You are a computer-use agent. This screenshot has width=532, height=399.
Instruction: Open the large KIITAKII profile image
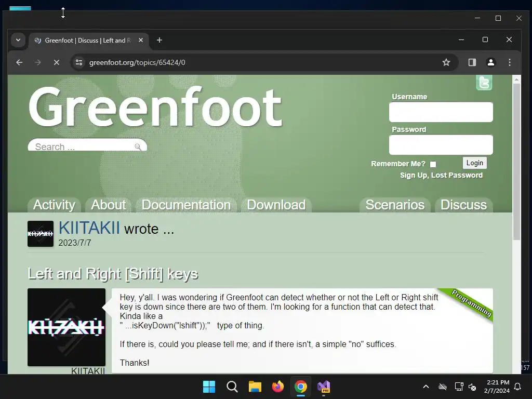(x=66, y=327)
